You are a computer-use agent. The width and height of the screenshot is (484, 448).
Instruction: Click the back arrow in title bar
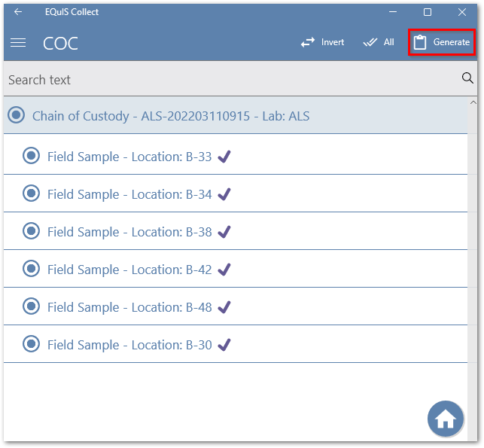point(18,12)
